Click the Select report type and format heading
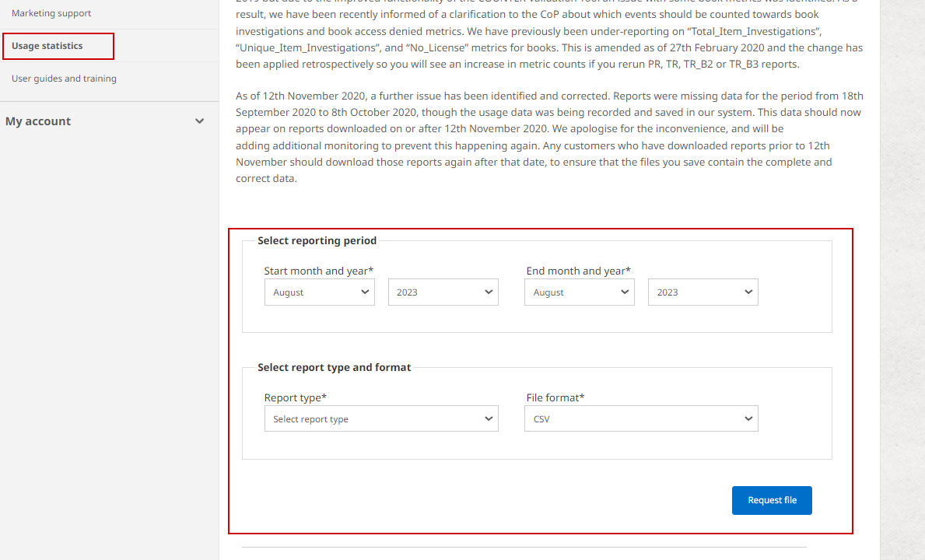Screen dimensions: 925x560 (334, 367)
